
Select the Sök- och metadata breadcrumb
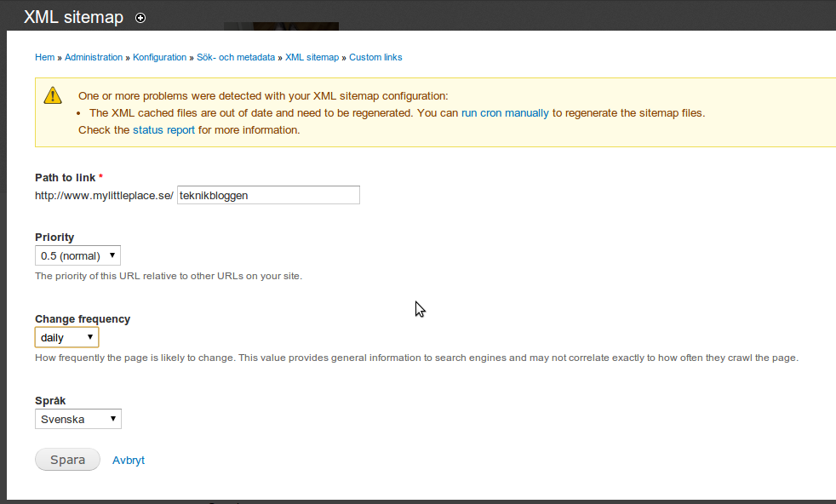click(x=236, y=57)
